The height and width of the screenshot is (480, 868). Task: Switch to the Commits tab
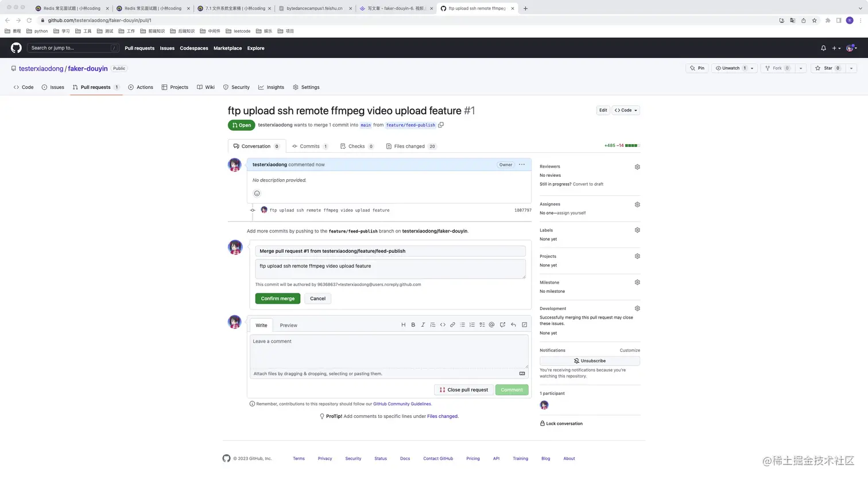tap(310, 146)
